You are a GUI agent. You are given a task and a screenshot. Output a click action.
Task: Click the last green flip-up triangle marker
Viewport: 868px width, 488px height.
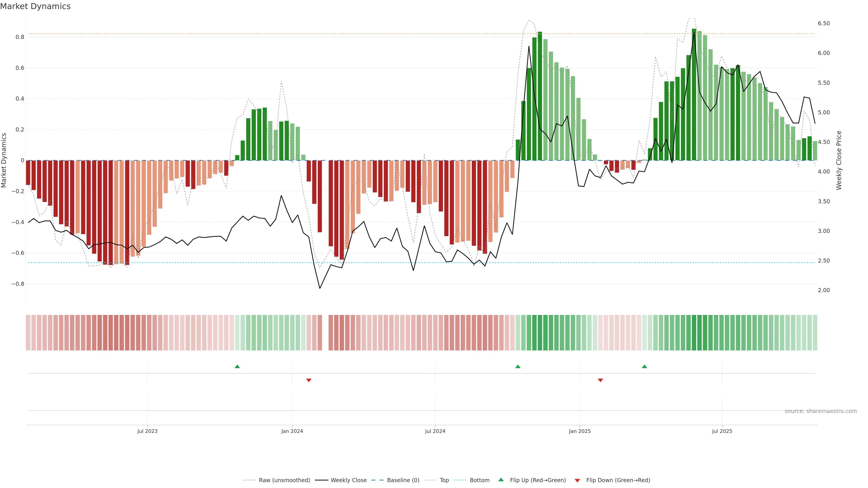[645, 366]
